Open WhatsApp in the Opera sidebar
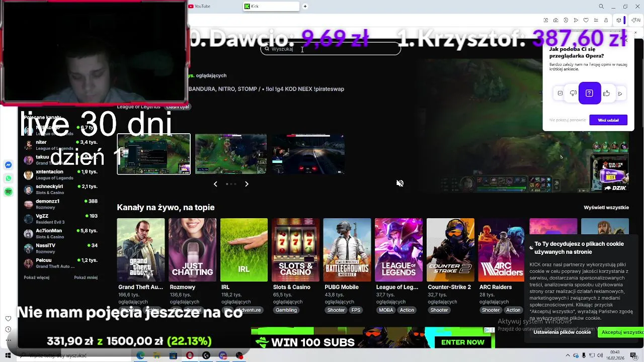Image resolution: width=644 pixels, height=362 pixels. click(x=9, y=178)
